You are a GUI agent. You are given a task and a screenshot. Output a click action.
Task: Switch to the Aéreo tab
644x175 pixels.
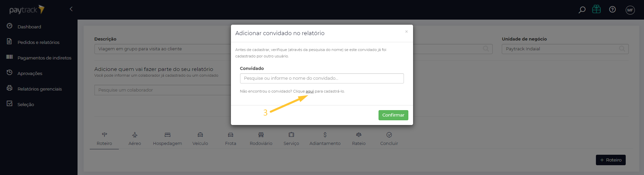click(135, 139)
